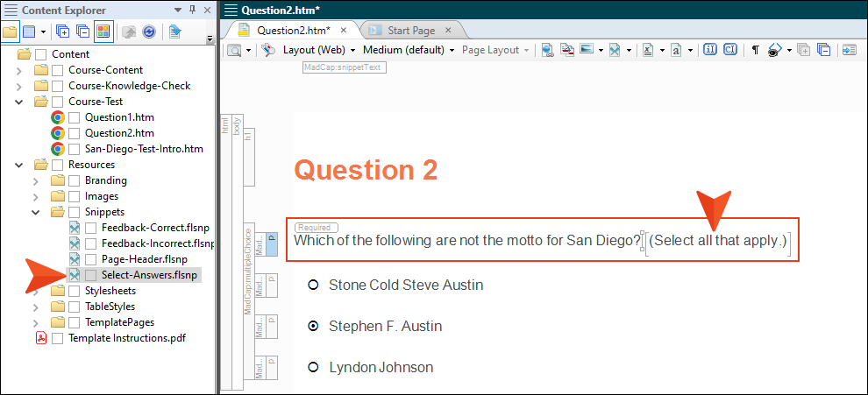This screenshot has height=395, width=868.
Task: Click the rightmost editor toolbar arrow-panel icon
Action: tap(850, 50)
